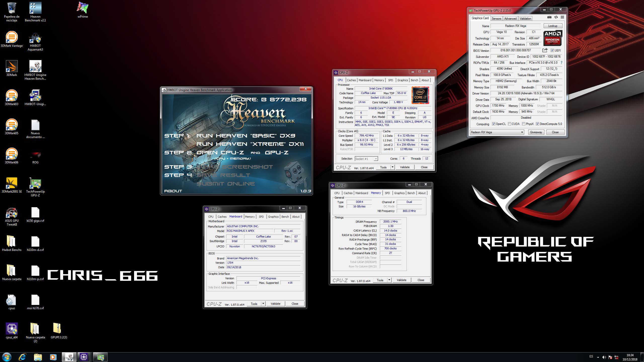Launch the 3DMark03 shortcut
This screenshot has height=362, width=644.
tap(12, 97)
